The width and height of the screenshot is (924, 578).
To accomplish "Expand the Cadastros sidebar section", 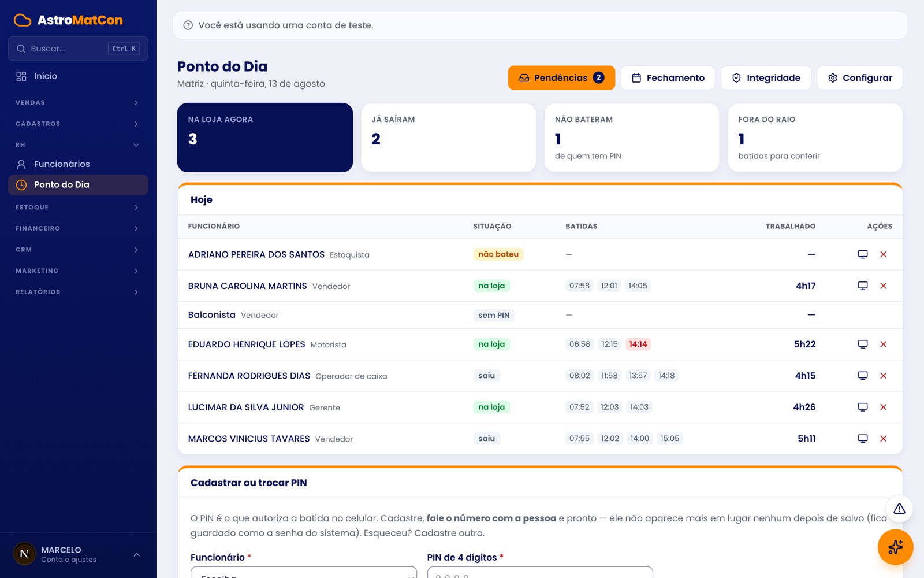I will pos(78,124).
